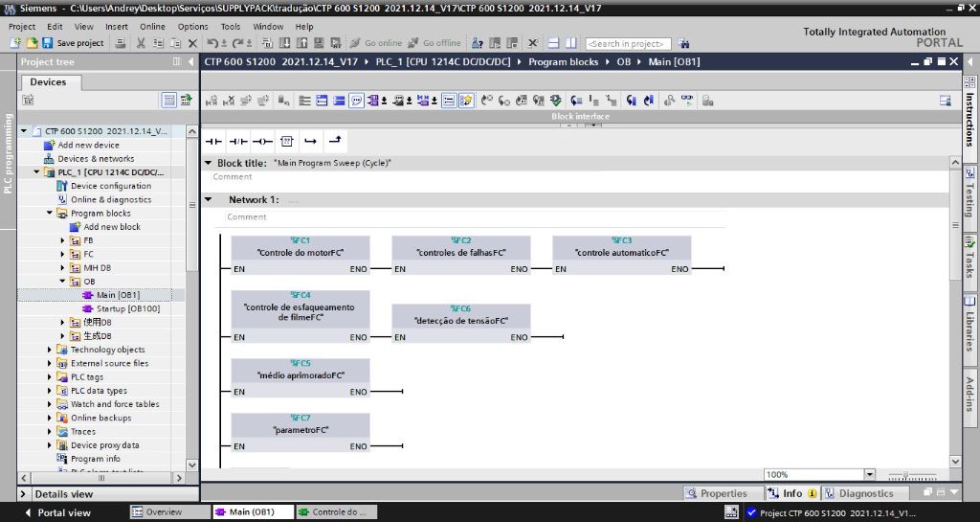
Task: Click the Search in project field
Action: click(628, 44)
